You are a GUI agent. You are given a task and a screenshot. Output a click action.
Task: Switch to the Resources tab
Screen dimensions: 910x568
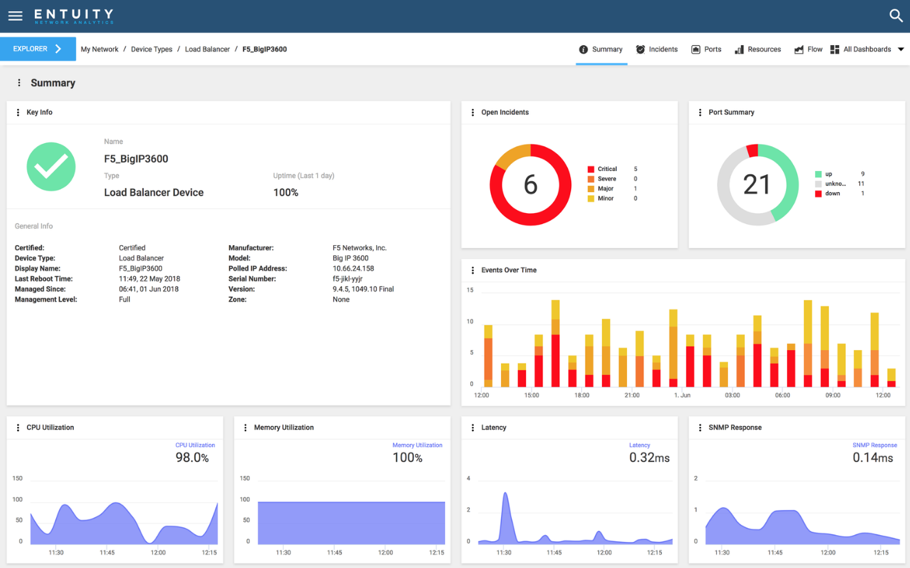coord(757,49)
